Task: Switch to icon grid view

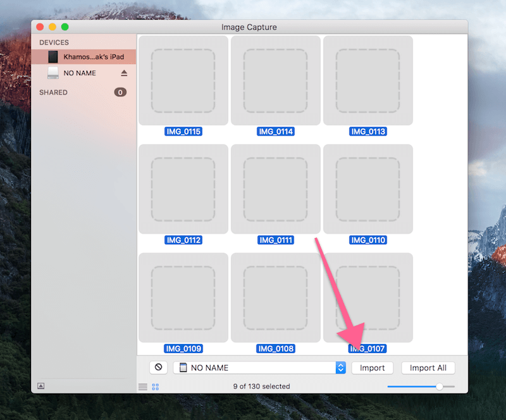Action: tap(156, 386)
